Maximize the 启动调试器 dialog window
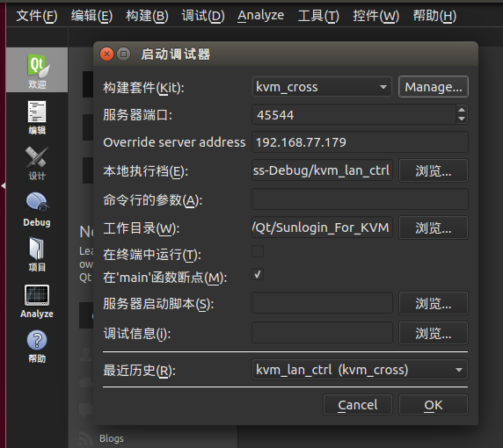503x448 pixels. click(123, 54)
